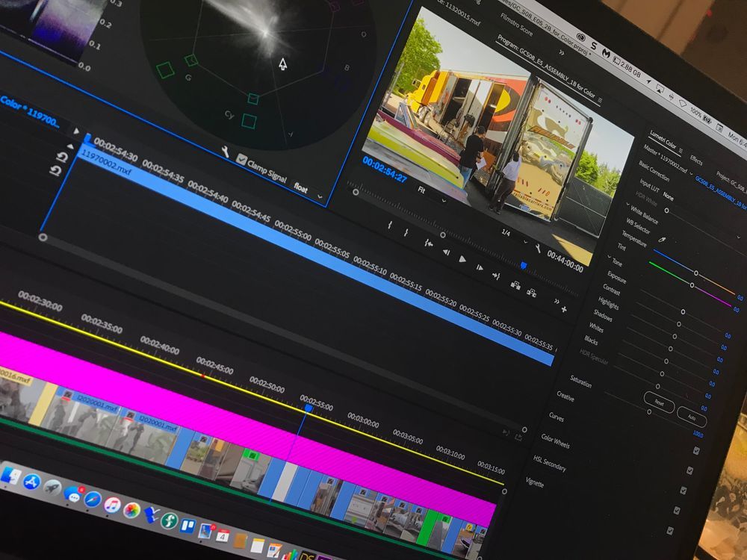Open Safari from the dock
The height and width of the screenshot is (560, 747).
click(93, 500)
